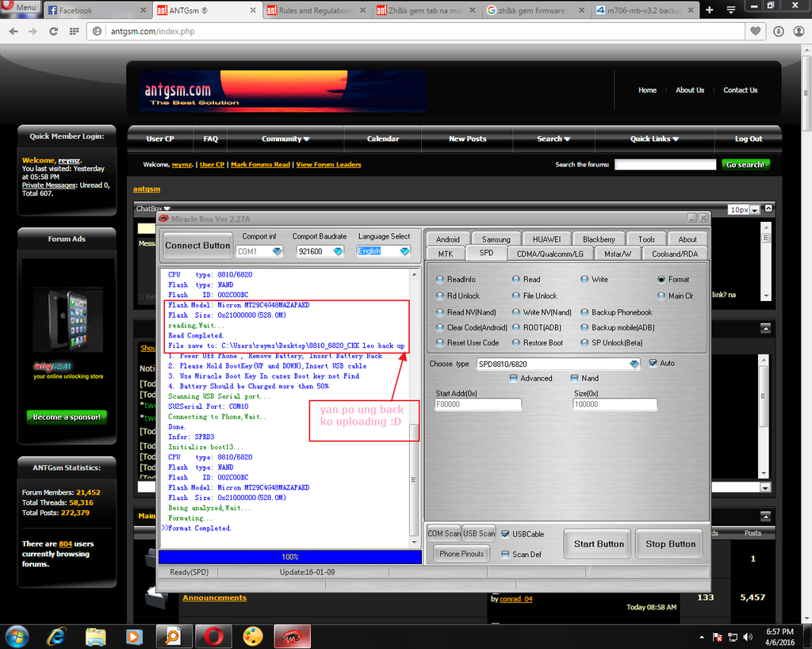This screenshot has width=812, height=649.
Task: Open File Explorer from the taskbar
Action: [x=95, y=636]
